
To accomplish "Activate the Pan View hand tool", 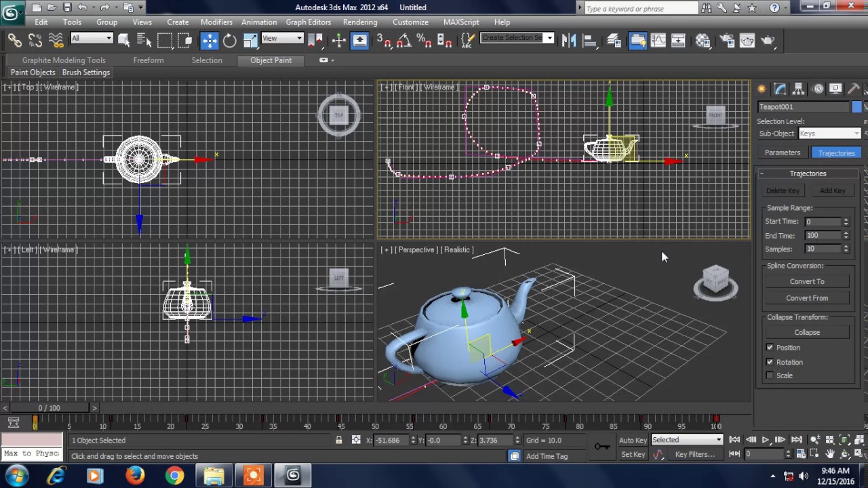I will (x=829, y=454).
